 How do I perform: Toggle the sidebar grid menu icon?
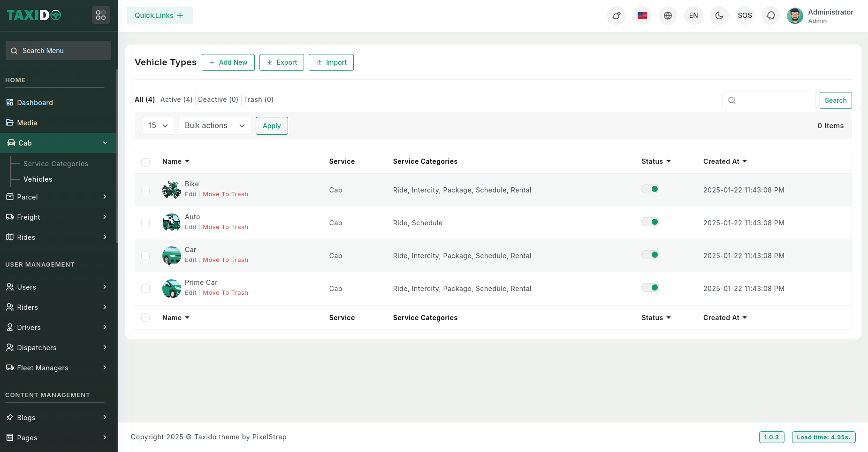(x=100, y=15)
